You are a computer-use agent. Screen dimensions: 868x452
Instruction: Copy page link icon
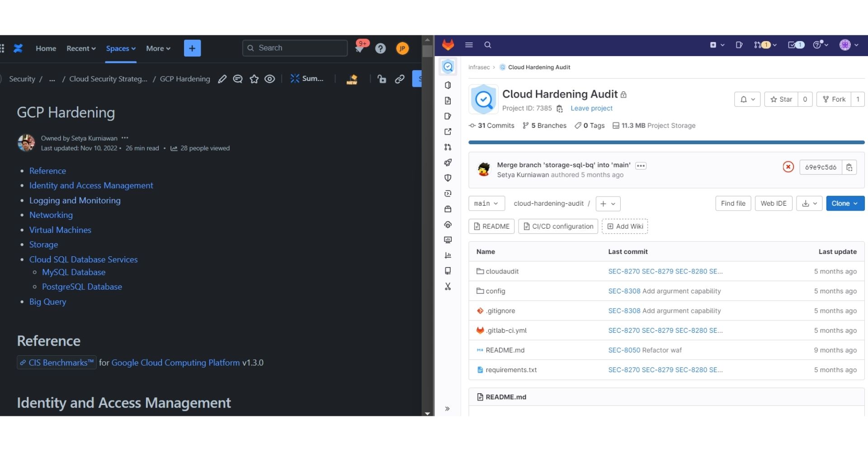click(x=400, y=79)
